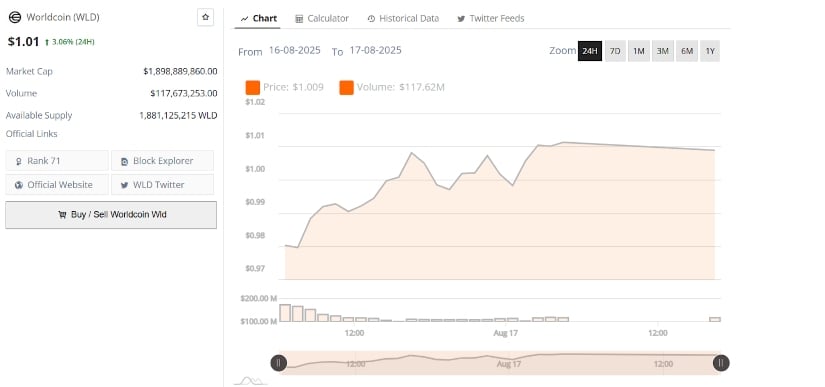
Task: Open the Calculator tab
Action: pos(322,18)
